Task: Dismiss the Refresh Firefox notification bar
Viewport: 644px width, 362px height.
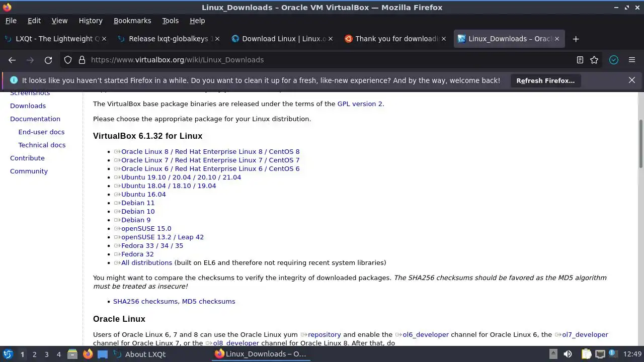Action: point(632,80)
